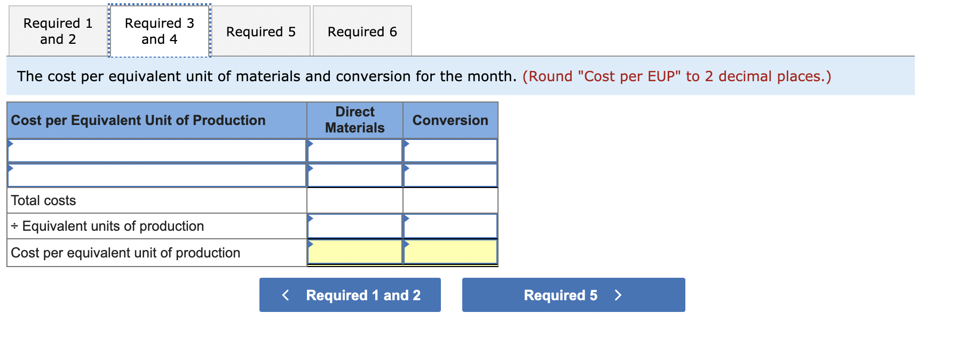
Task: Select the Total costs Conversion cell
Action: click(x=450, y=200)
